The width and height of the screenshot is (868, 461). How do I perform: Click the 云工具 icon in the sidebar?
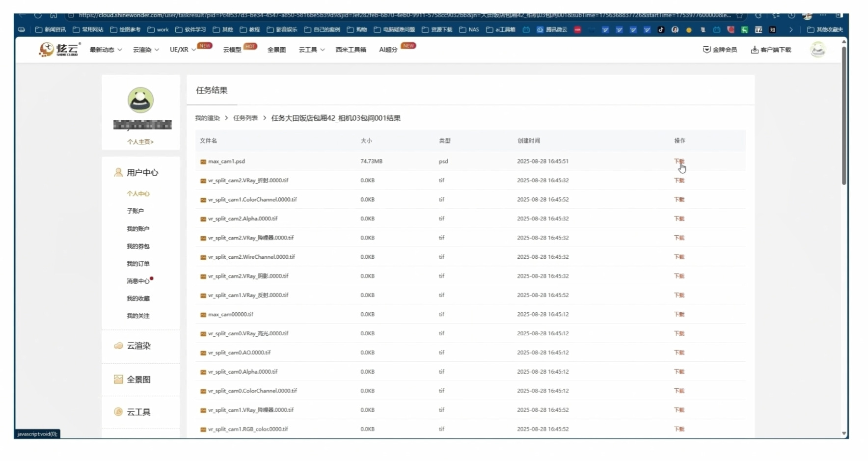tap(118, 412)
